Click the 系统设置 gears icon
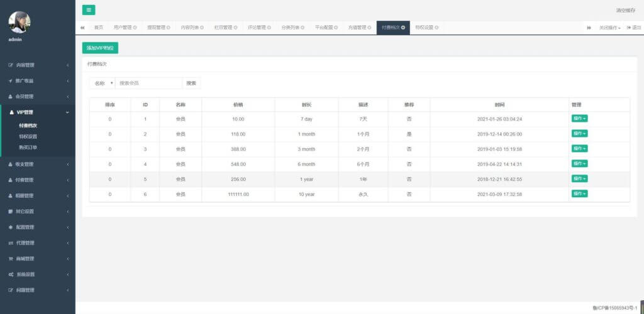Image resolution: width=644 pixels, height=314 pixels. [10, 274]
